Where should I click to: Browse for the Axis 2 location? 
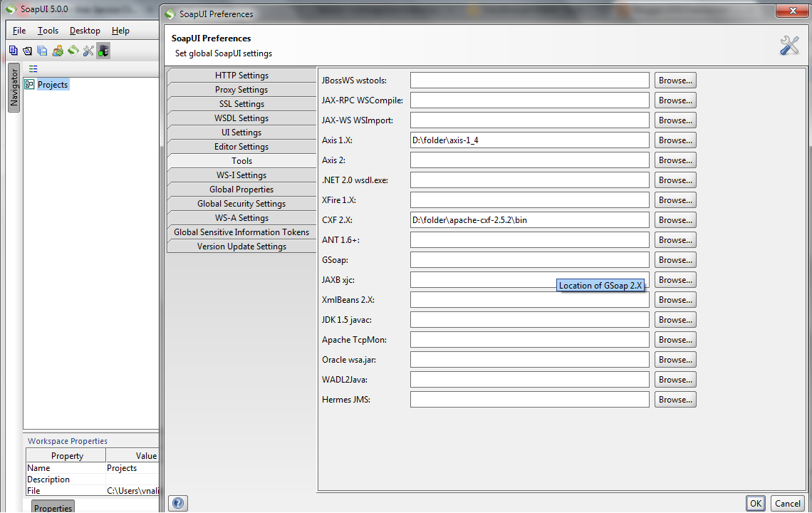[675, 160]
